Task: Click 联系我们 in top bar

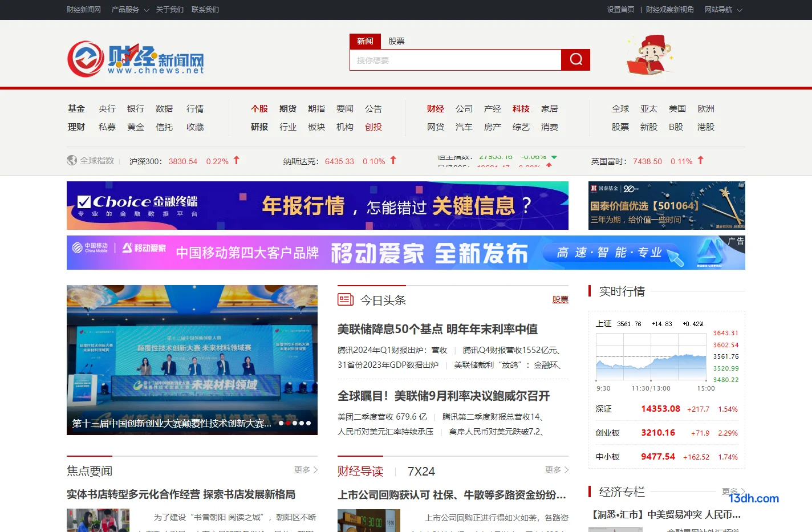Action: click(x=205, y=10)
